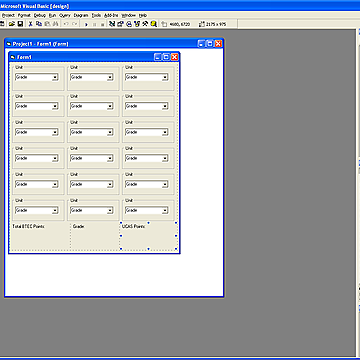Expand Grade combo in bottom row, right column
Screen dimensions: 360x360
click(165, 210)
